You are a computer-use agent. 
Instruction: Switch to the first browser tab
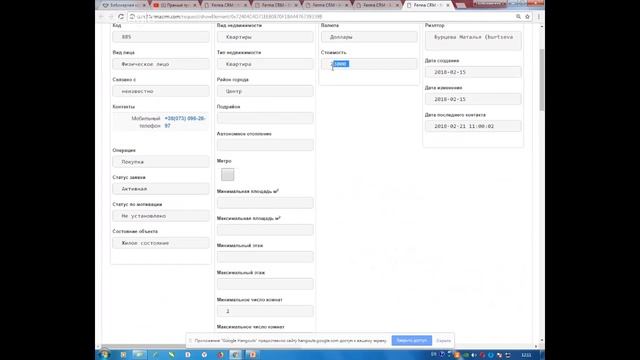tap(124, 5)
